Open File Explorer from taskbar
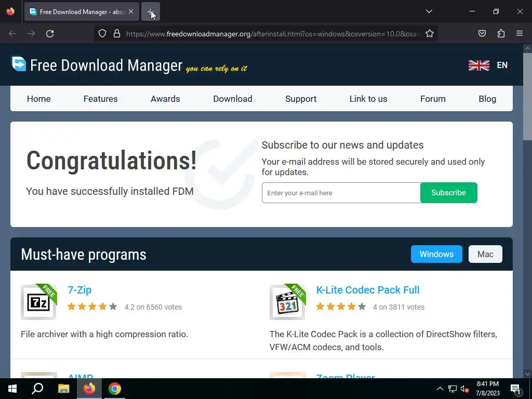532x399 pixels. (63, 389)
